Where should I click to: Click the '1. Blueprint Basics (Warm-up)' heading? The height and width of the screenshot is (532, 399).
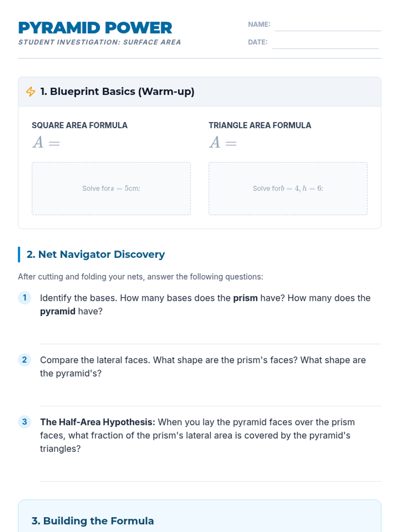pyautogui.click(x=117, y=91)
